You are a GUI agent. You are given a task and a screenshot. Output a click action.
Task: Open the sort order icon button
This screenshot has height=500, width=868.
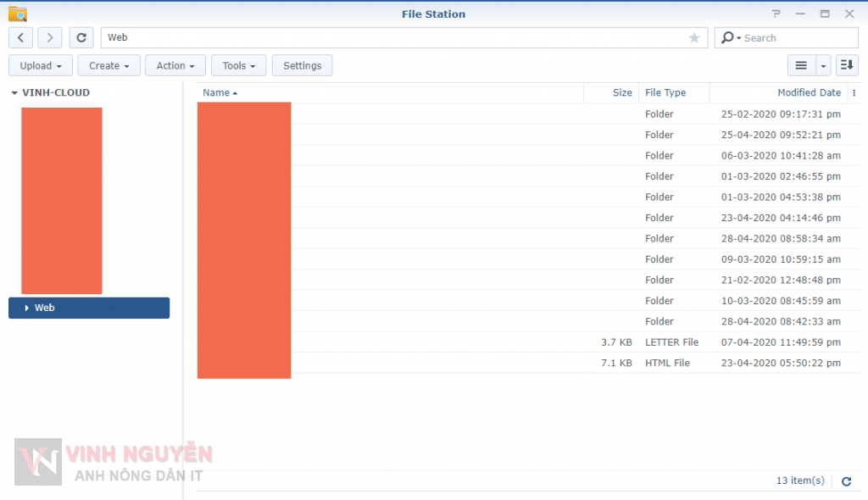(x=846, y=65)
